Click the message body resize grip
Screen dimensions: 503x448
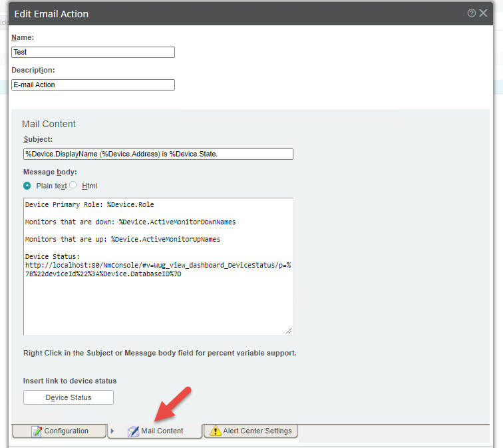(289, 331)
